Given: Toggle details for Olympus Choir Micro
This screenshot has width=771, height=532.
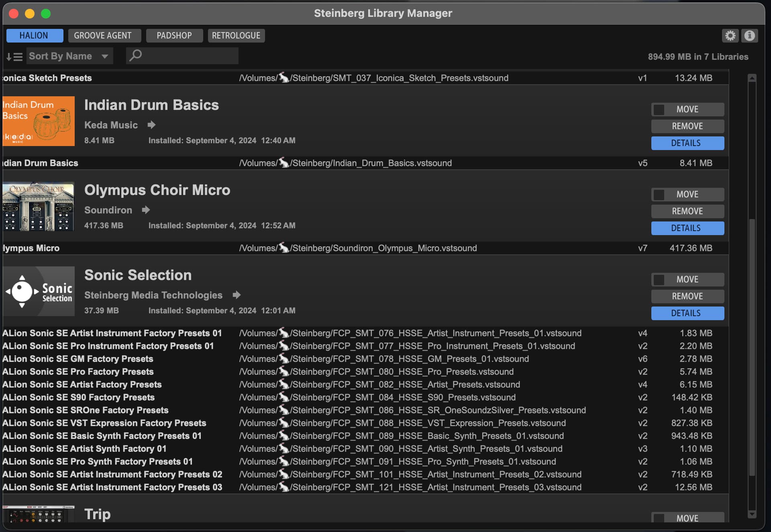Looking at the screenshot, I should pos(687,228).
